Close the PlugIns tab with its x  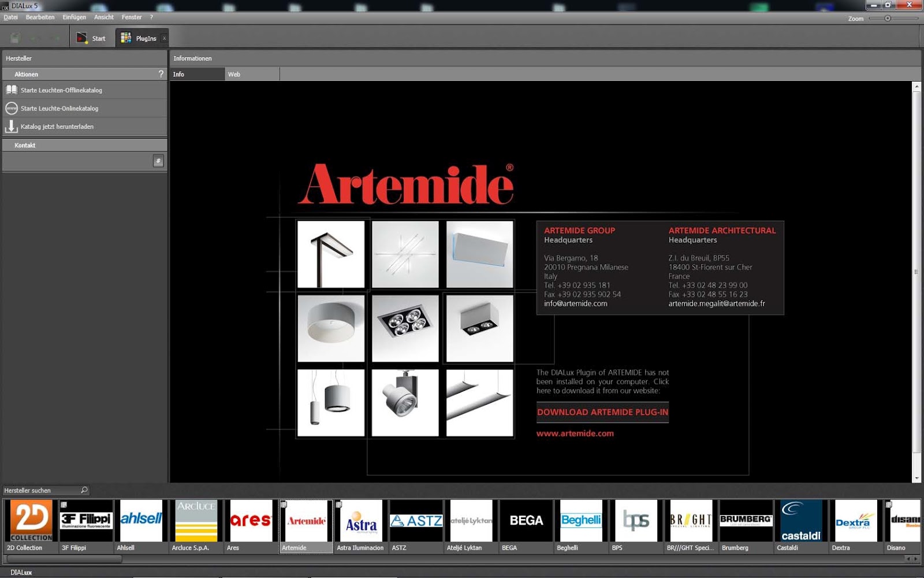165,38
